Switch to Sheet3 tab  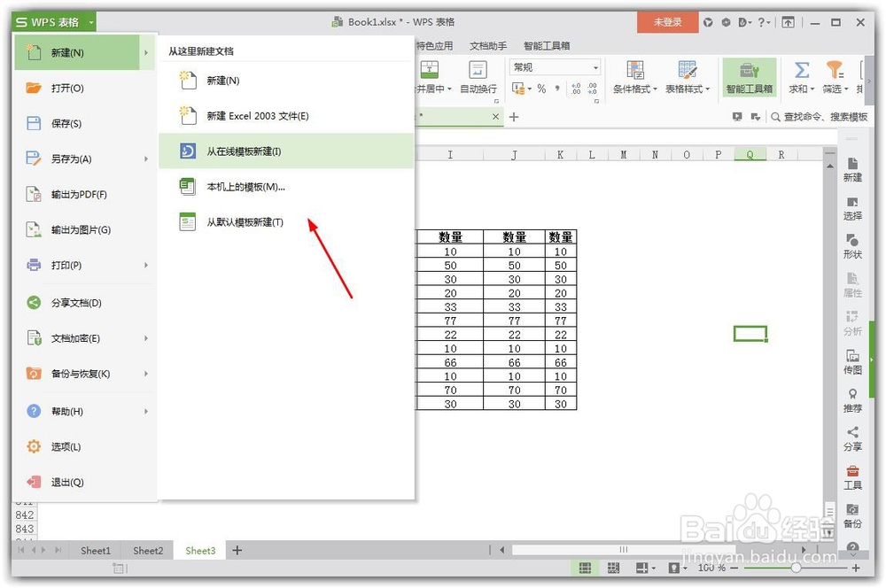click(200, 551)
